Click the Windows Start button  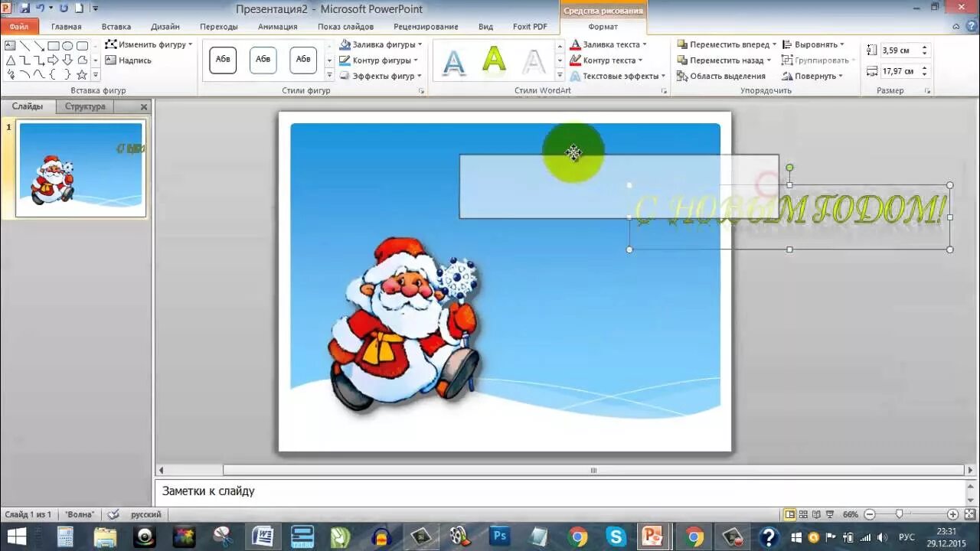point(17,536)
